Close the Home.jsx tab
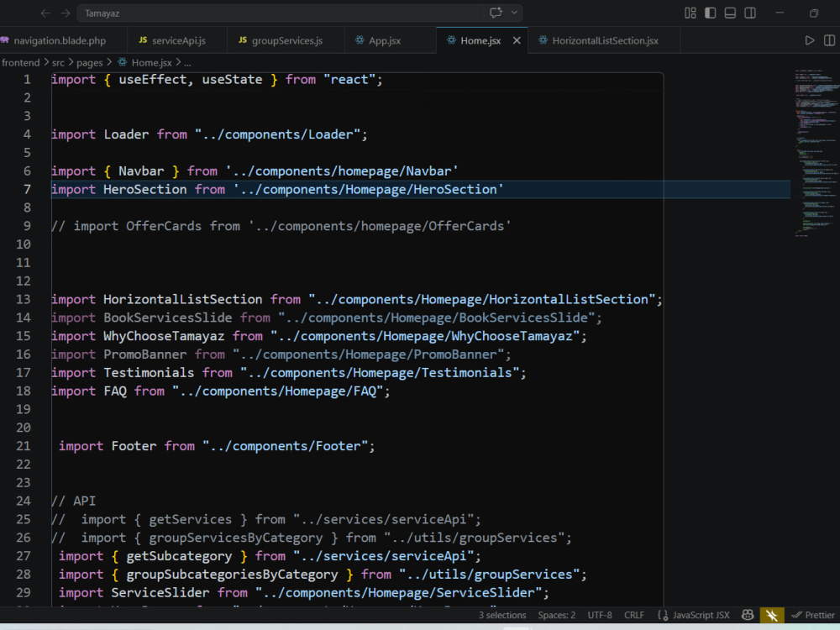This screenshot has width=840, height=630. 517,40
